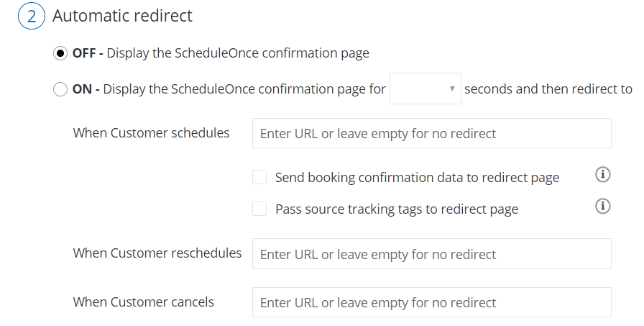Click the When Customer schedules label
The width and height of the screenshot is (644, 326).
(x=151, y=133)
